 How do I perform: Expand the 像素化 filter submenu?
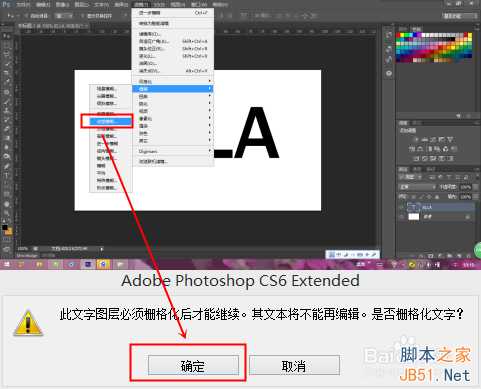(x=173, y=118)
